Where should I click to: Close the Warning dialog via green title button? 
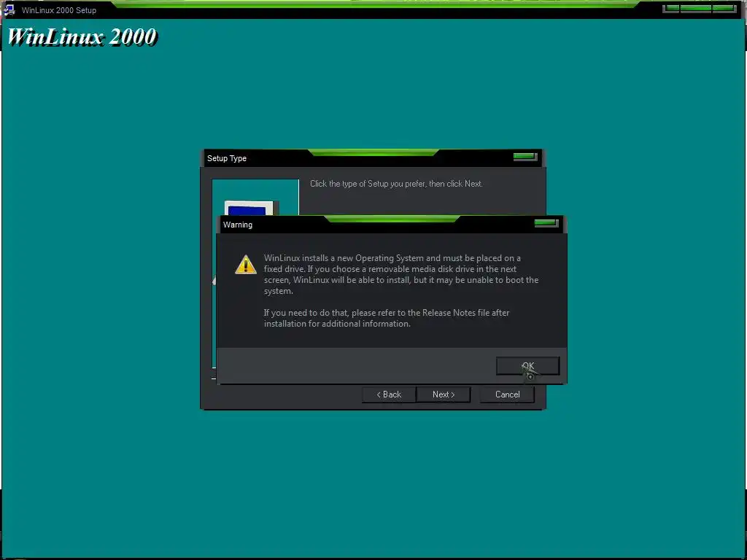546,223
